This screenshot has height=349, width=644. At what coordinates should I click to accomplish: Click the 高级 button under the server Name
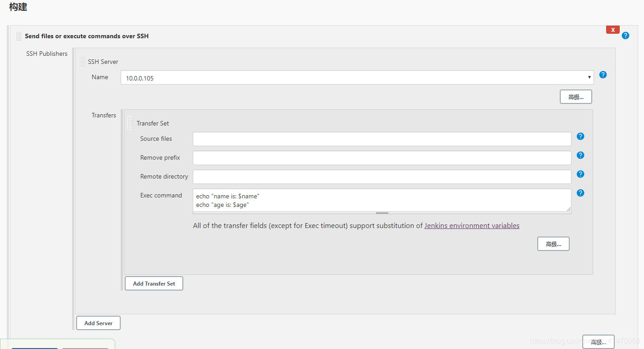576,97
